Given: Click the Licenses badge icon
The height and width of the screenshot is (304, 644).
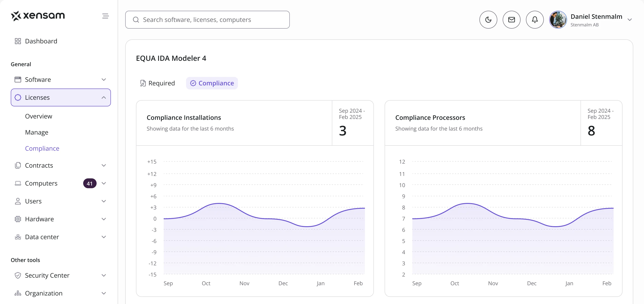Looking at the screenshot, I should click(18, 97).
